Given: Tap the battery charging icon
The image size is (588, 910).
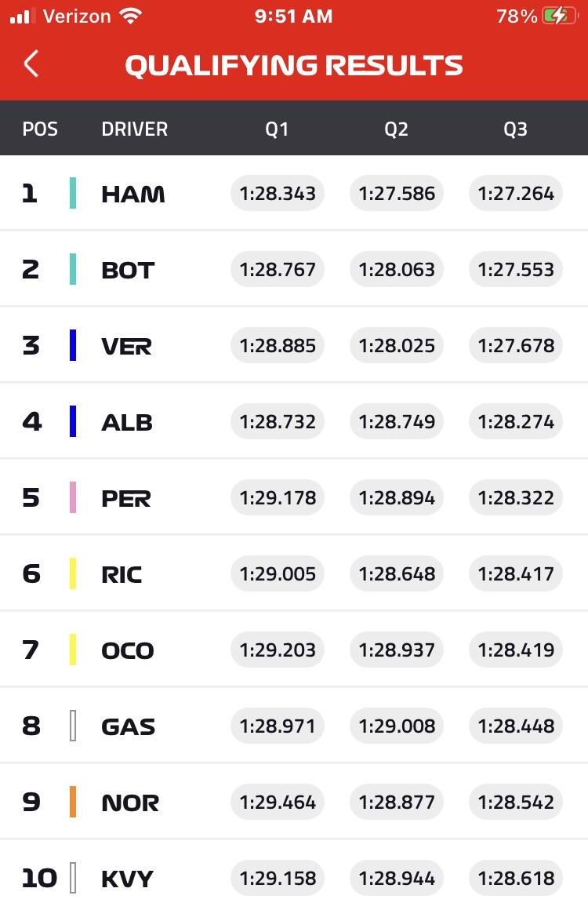Looking at the screenshot, I should tap(560, 16).
